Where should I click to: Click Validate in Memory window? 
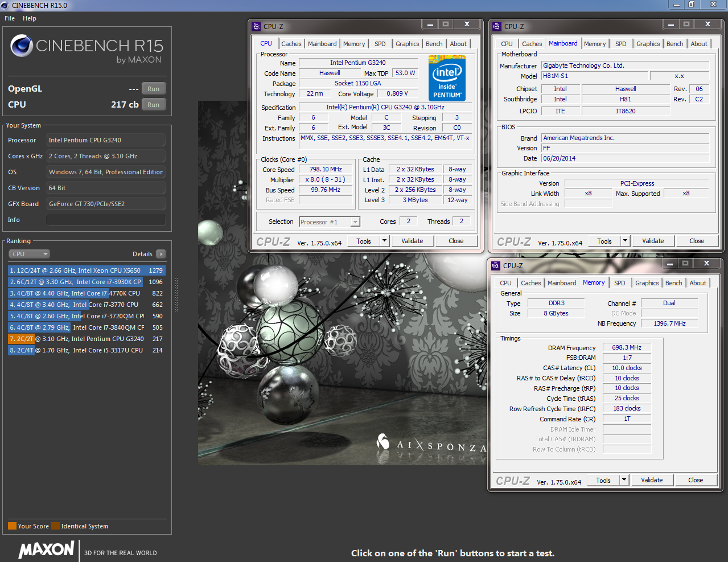[x=652, y=480]
